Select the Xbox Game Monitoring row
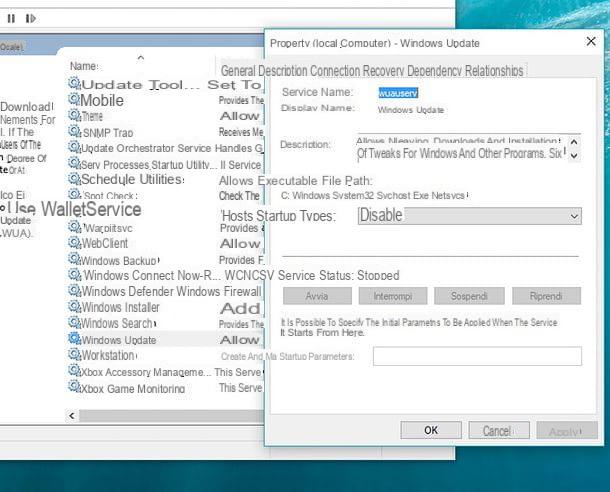The width and height of the screenshot is (610, 492). point(165,388)
